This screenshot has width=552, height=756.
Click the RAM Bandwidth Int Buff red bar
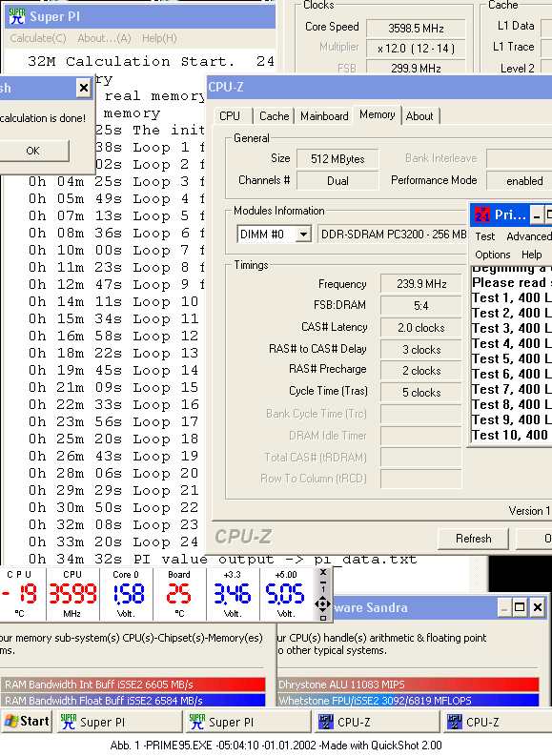133,684
